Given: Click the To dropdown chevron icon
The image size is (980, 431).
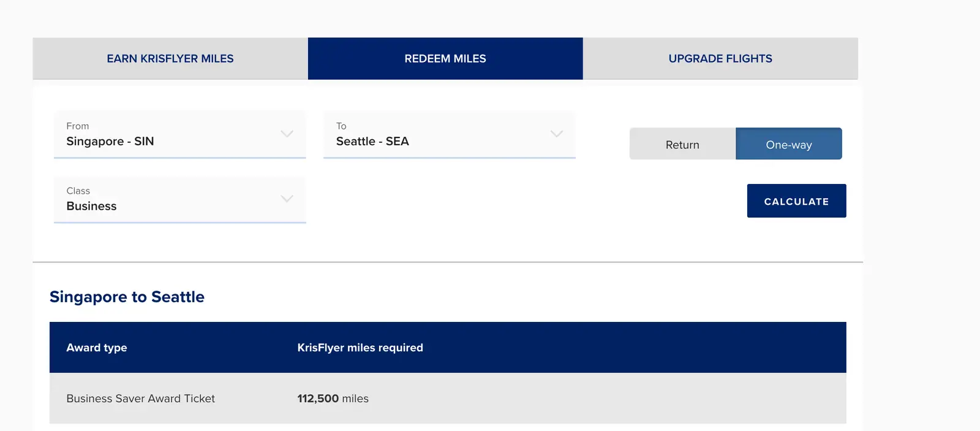Looking at the screenshot, I should tap(556, 134).
